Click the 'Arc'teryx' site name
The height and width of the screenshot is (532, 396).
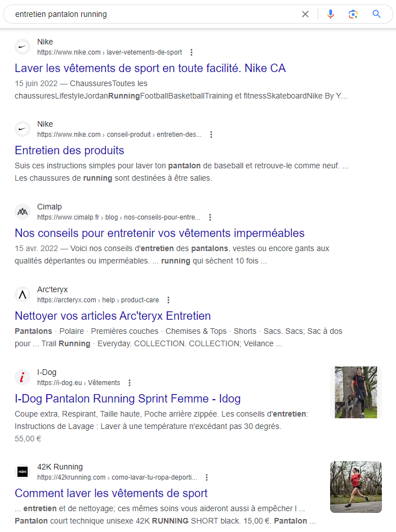coord(52,289)
